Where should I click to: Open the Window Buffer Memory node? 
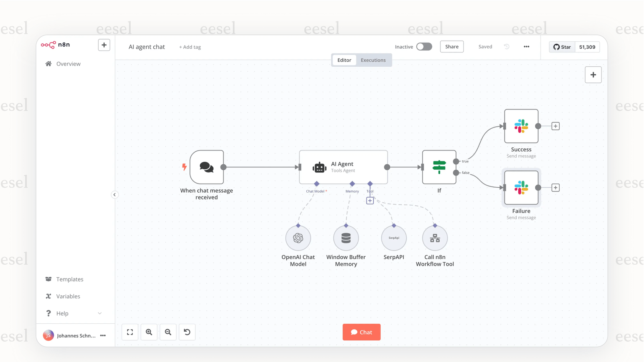pyautogui.click(x=345, y=238)
